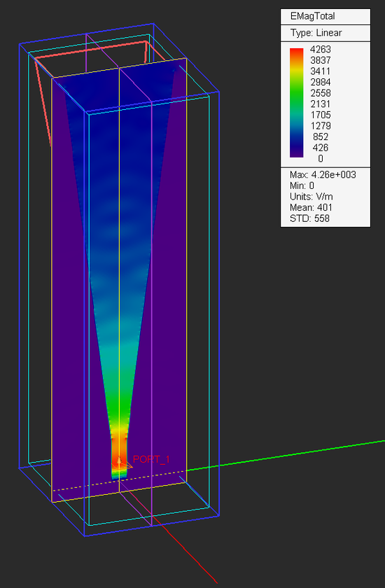Click the 1705 legend value
385x588 pixels.
click(x=321, y=115)
